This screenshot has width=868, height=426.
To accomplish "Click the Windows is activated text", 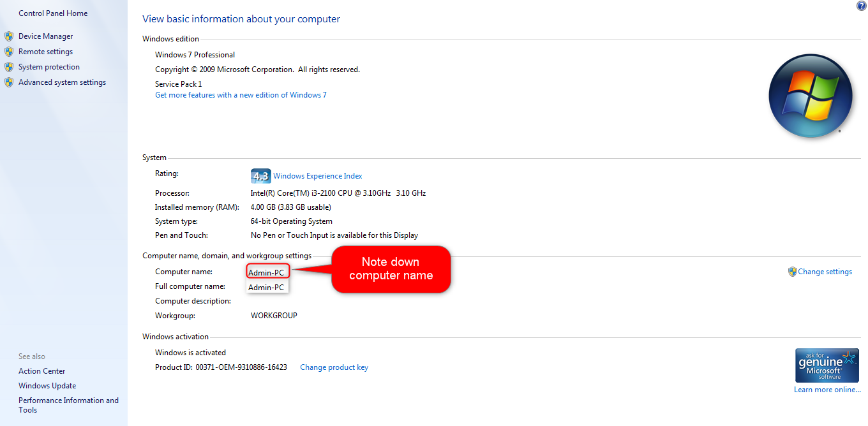I will point(191,353).
